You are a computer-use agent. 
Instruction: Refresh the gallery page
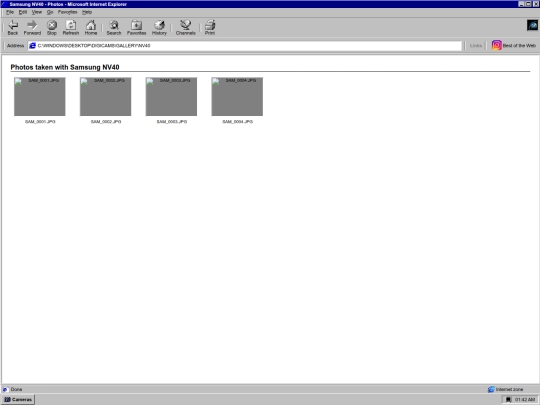click(x=71, y=28)
